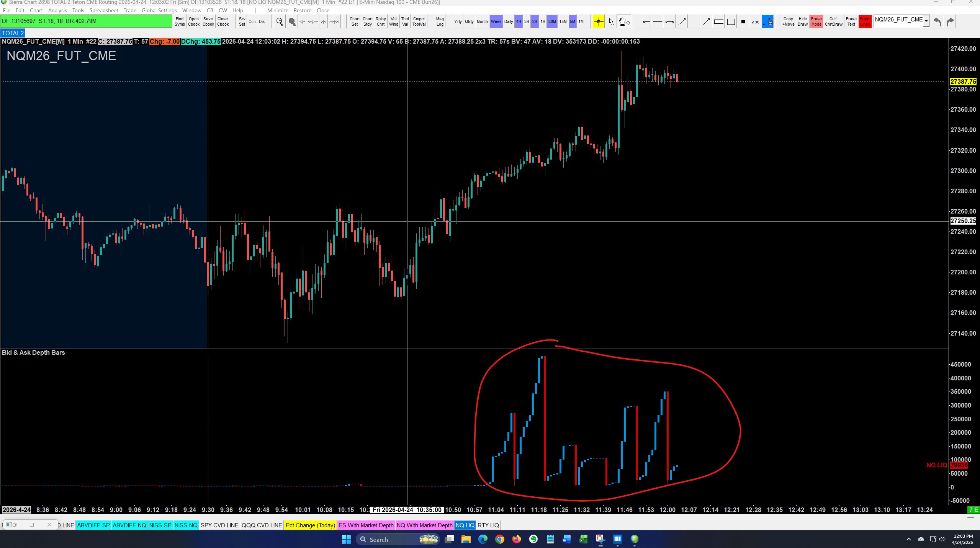This screenshot has height=548, width=980.
Task: Click the zoom in magnifier icon
Action: coord(280,22)
